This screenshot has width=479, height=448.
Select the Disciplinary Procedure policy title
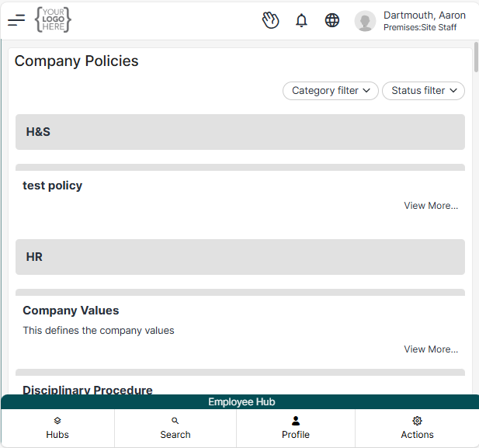(x=88, y=390)
